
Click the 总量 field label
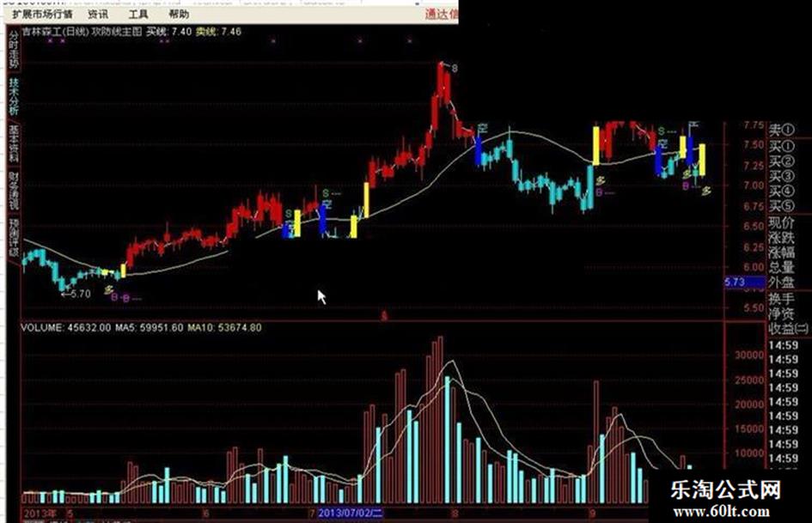[x=781, y=268]
